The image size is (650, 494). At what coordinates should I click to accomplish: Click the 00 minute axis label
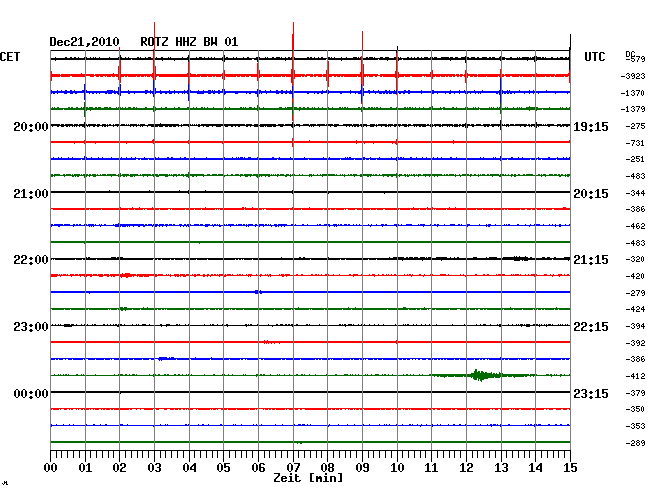point(51,468)
